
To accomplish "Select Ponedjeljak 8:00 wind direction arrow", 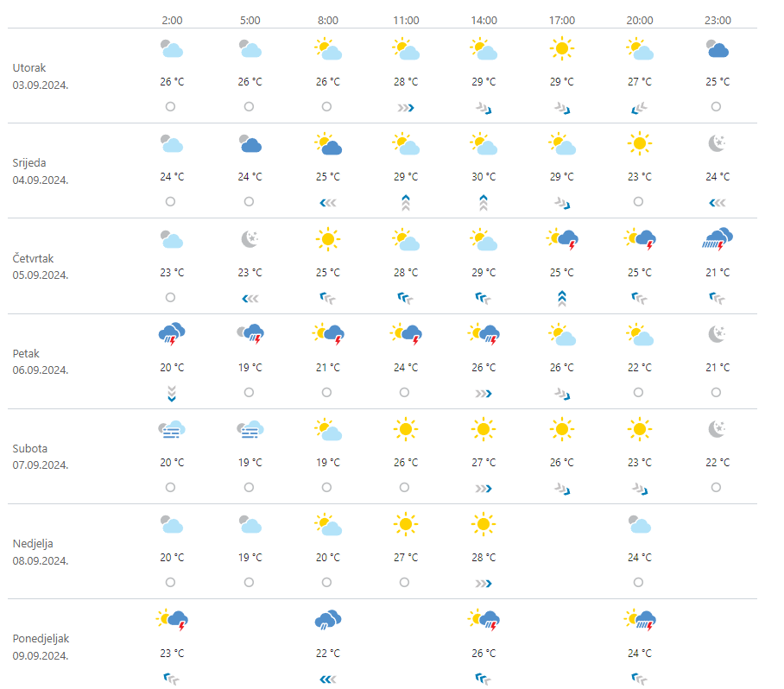I will coord(328,679).
